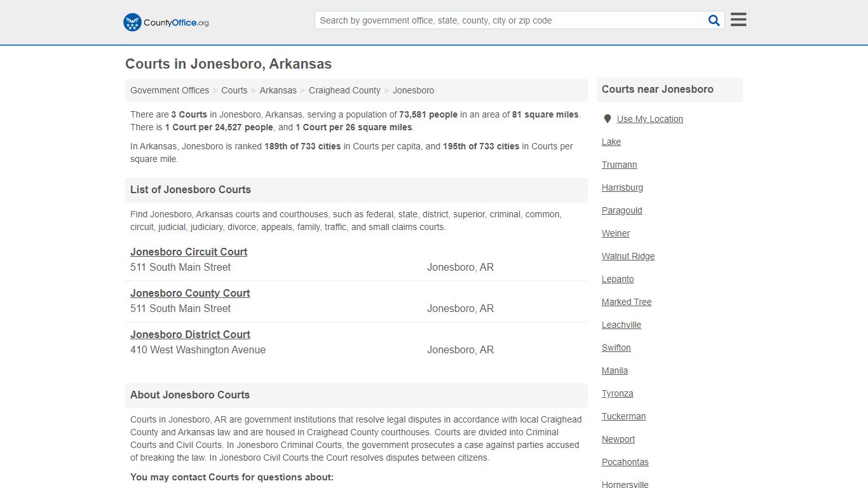Screen dimensions: 868x488
Task: Click the Jonesboro, AR text beside Circuit Court
Action: [x=461, y=267]
